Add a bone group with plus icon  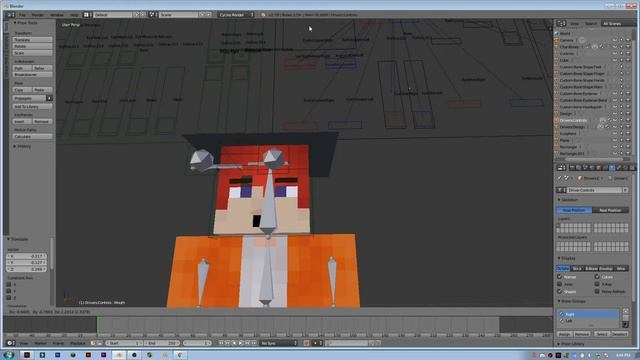625,311
